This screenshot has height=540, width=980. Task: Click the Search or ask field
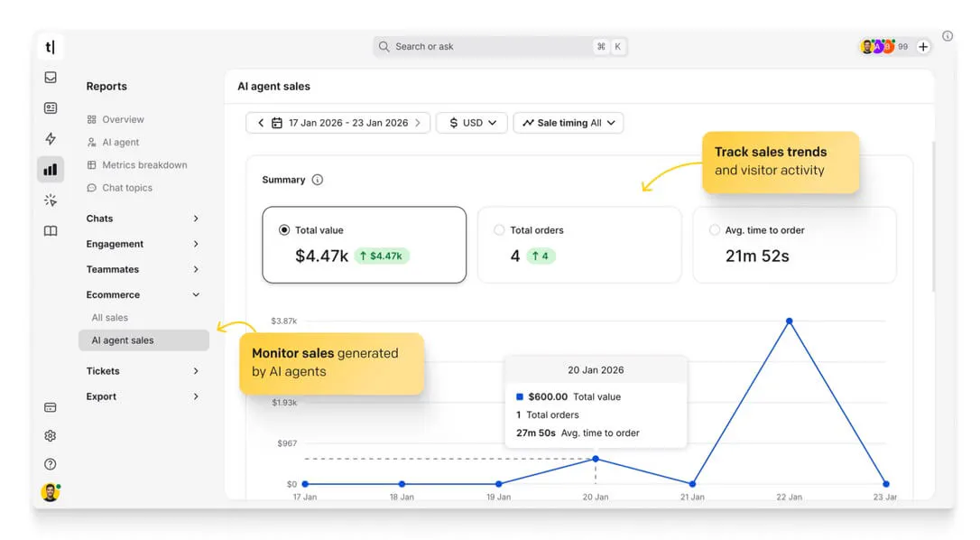[x=500, y=47]
